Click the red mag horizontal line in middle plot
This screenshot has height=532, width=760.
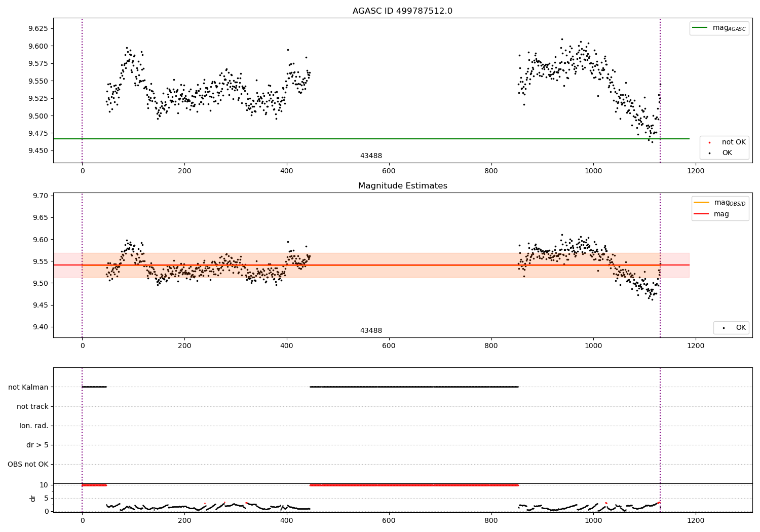point(371,265)
